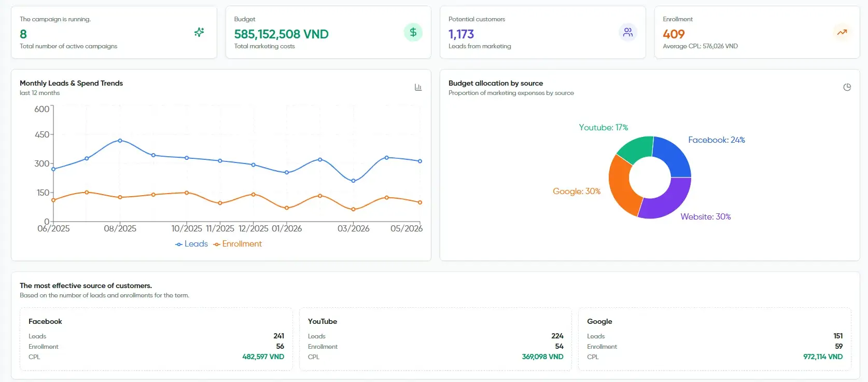The image size is (868, 382).
Task: Click the bar chart icon on Monthly Leads panel
Action: coord(418,87)
